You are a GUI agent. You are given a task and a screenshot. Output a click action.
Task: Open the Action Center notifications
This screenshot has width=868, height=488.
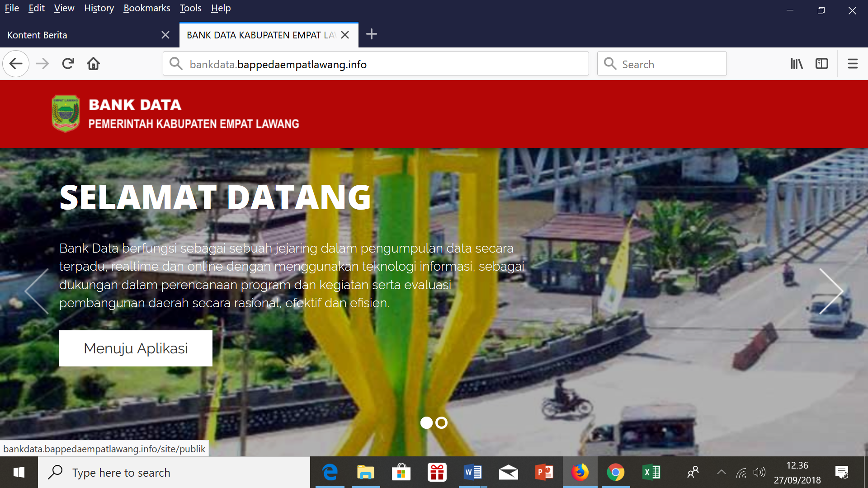click(842, 473)
